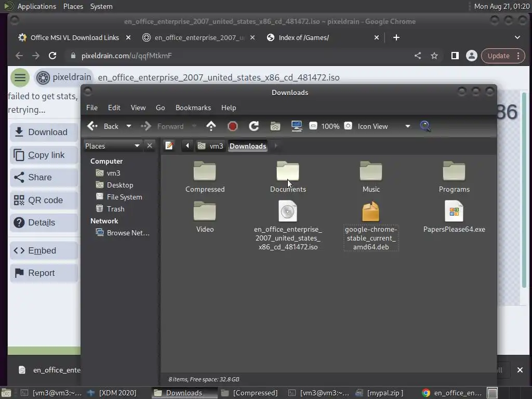Close the Index of /Games/ tab

[x=376, y=37]
